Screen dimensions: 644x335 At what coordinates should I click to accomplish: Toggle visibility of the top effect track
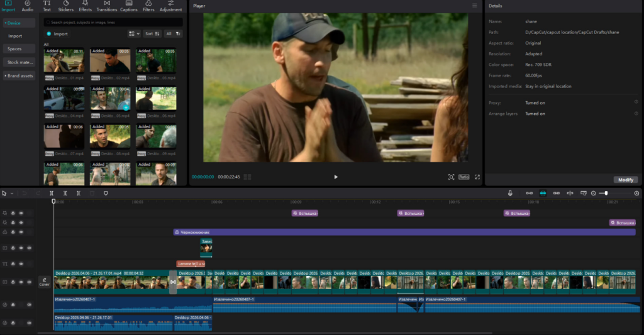click(x=21, y=213)
